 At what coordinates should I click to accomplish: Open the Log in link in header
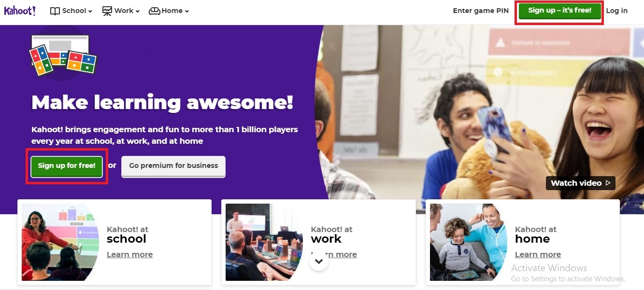point(617,11)
